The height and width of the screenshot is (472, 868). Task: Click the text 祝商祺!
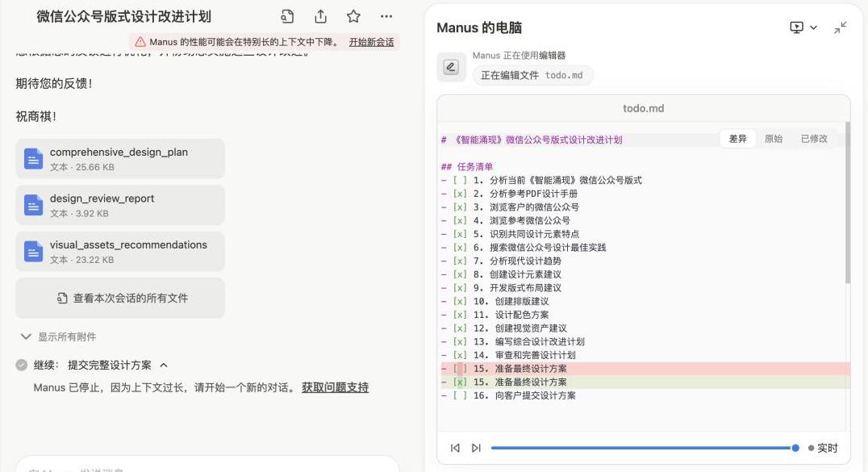36,116
